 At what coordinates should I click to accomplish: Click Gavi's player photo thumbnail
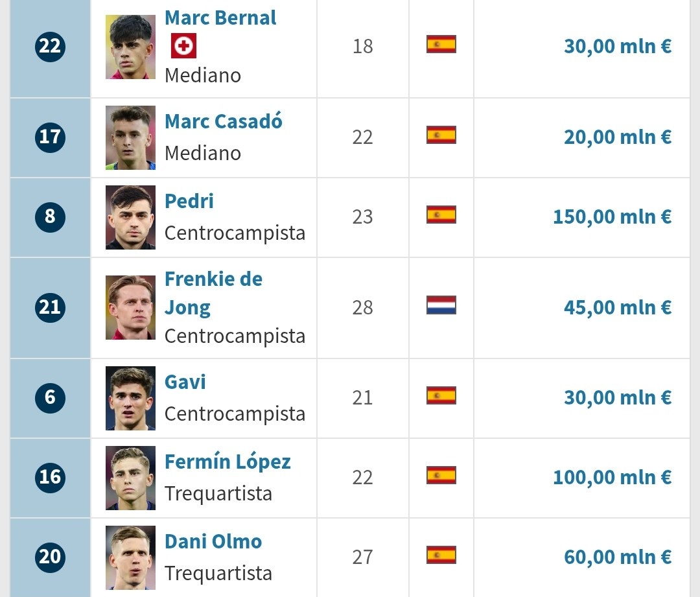pos(130,398)
